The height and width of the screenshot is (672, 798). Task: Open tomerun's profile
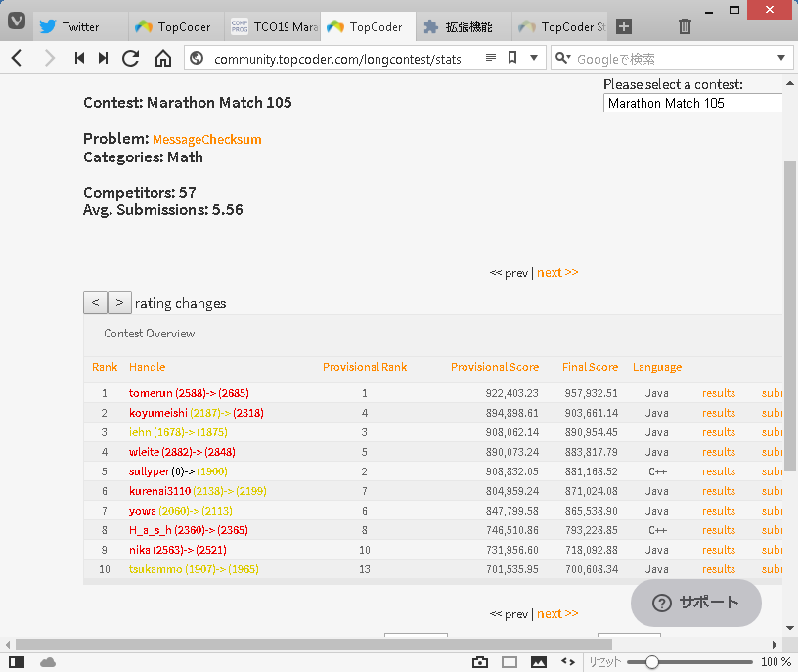click(151, 393)
